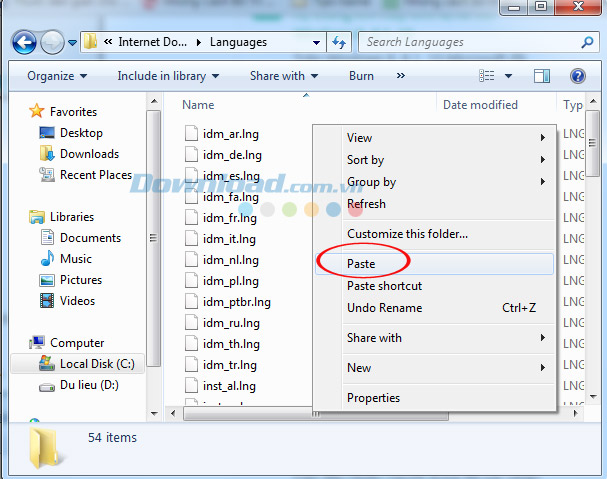Expand the New submenu

[434, 368]
